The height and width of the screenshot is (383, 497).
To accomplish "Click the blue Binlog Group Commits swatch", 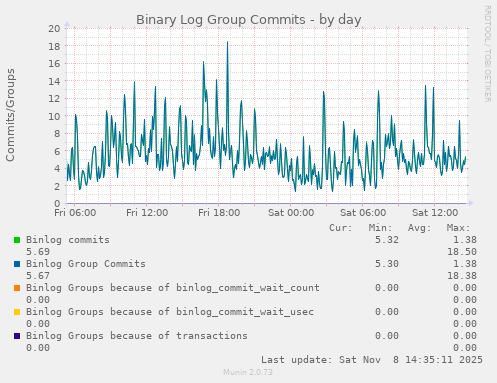I will pos(17,264).
